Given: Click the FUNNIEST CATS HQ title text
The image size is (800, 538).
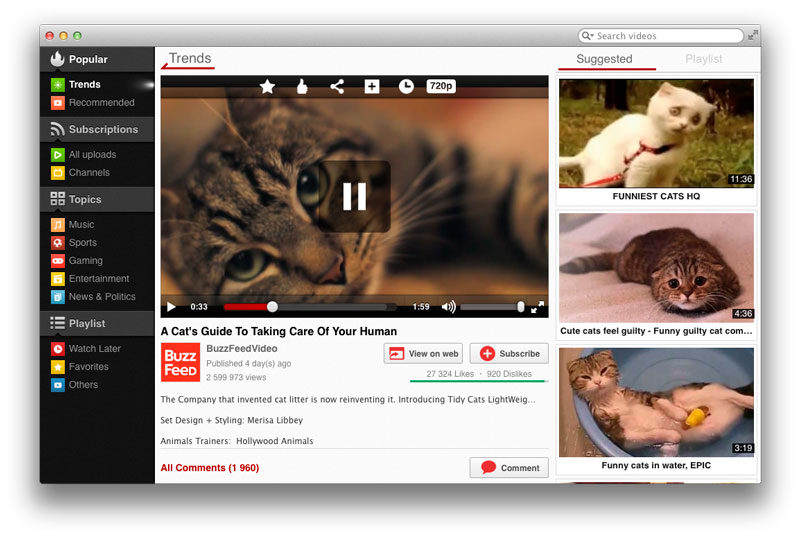Looking at the screenshot, I should coord(656,197).
